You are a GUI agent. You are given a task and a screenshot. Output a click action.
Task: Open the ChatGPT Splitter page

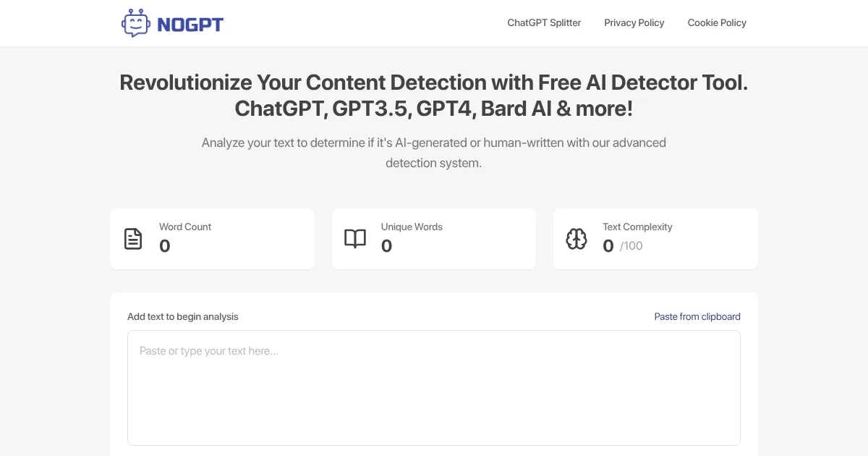pos(543,22)
